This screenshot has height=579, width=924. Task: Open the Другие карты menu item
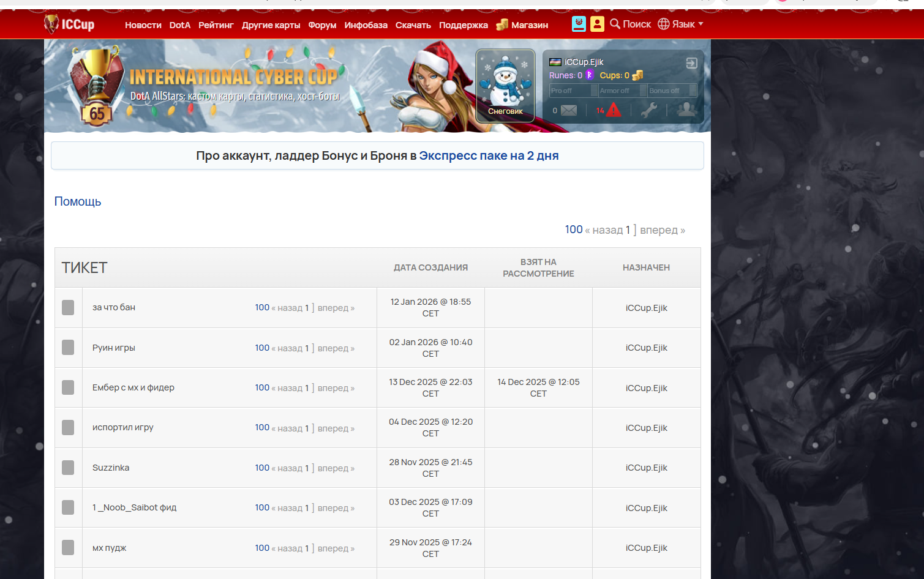click(x=271, y=25)
